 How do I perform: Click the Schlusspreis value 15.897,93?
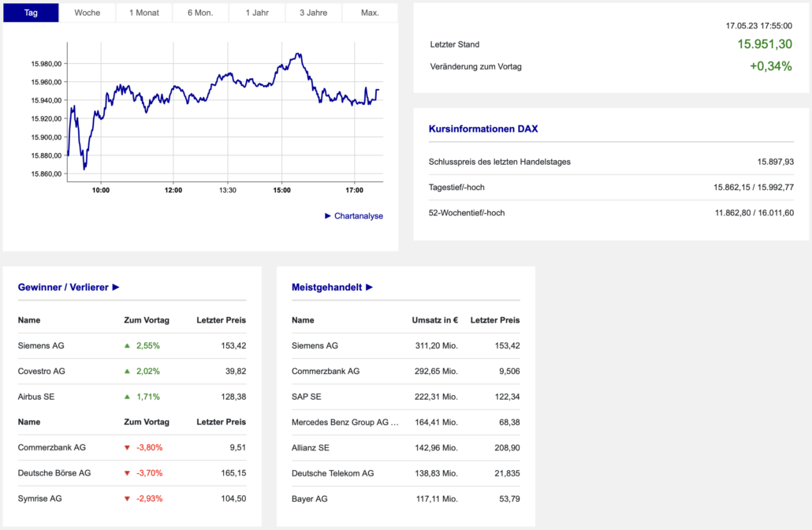point(775,162)
